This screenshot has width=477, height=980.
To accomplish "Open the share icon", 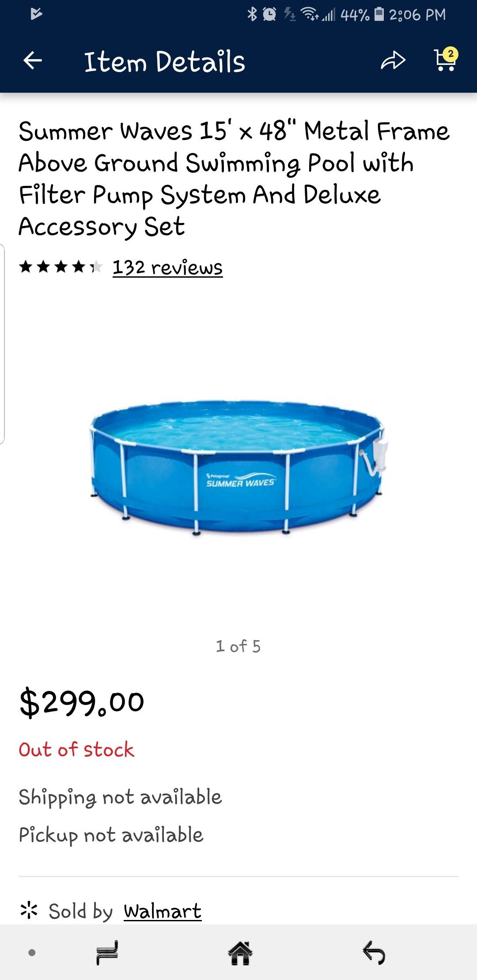I will point(393,60).
